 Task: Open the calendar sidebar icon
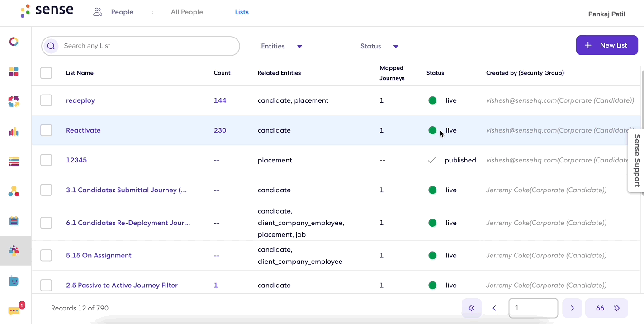coord(14,221)
